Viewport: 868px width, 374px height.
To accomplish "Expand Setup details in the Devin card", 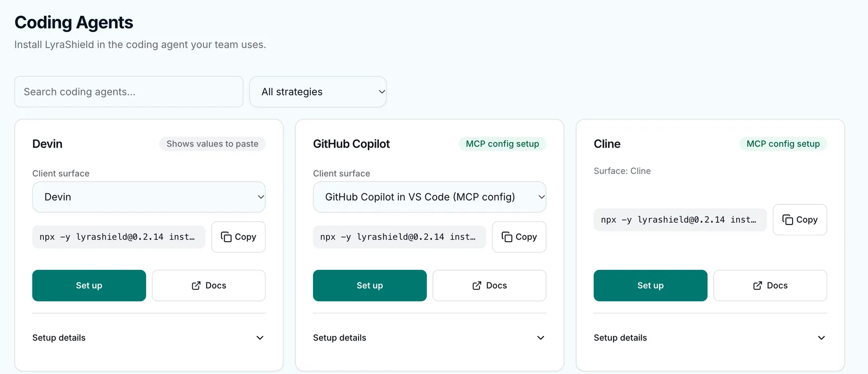I will [149, 338].
